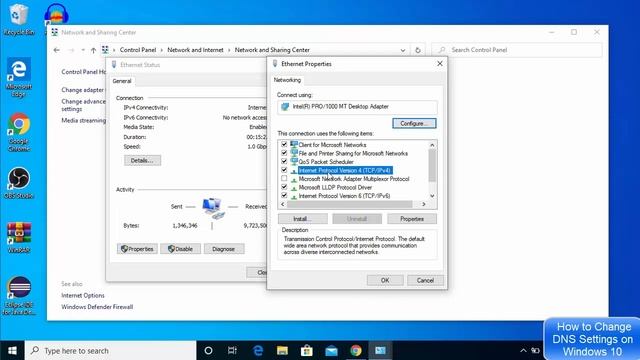Open Google Chrome desktop shortcut
This screenshot has height=360, width=640.
pyautogui.click(x=18, y=131)
